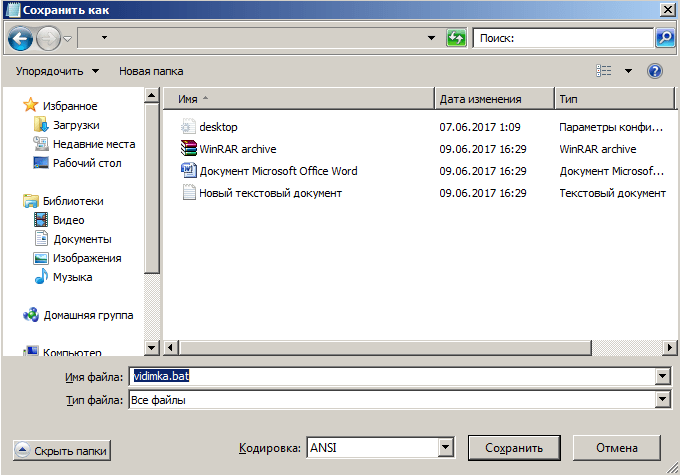
Task: Open Рабочий стол in sidebar
Action: point(87,163)
